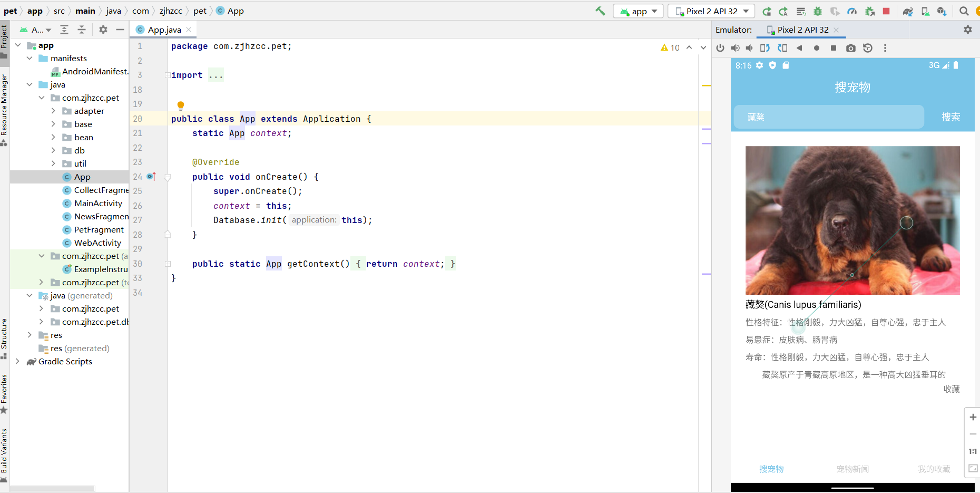The width and height of the screenshot is (980, 493).
Task: Close the App.java editor tab
Action: [189, 30]
